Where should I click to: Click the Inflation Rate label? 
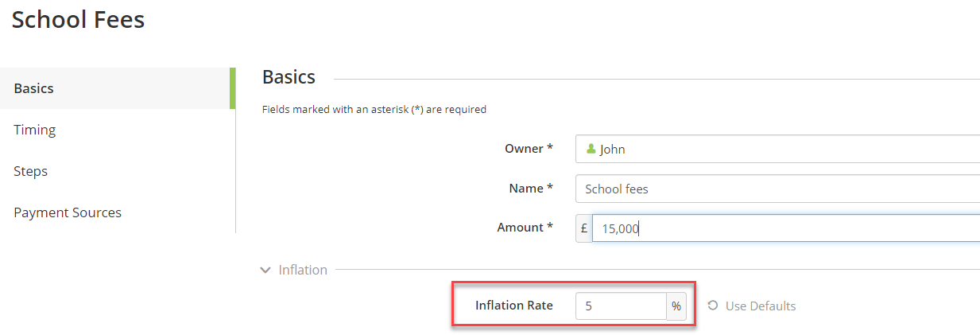click(514, 306)
